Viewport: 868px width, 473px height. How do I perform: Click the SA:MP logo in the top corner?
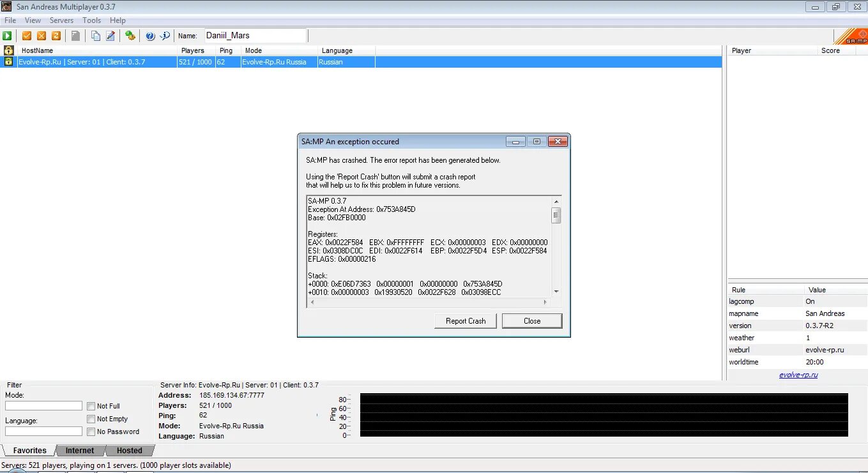point(851,36)
